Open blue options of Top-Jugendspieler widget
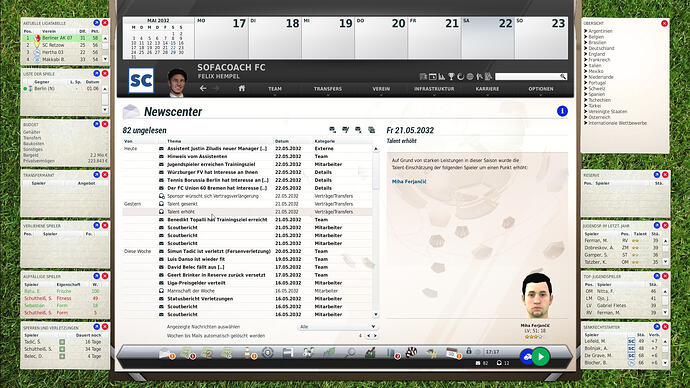This screenshot has width=690, height=388. coord(657,276)
